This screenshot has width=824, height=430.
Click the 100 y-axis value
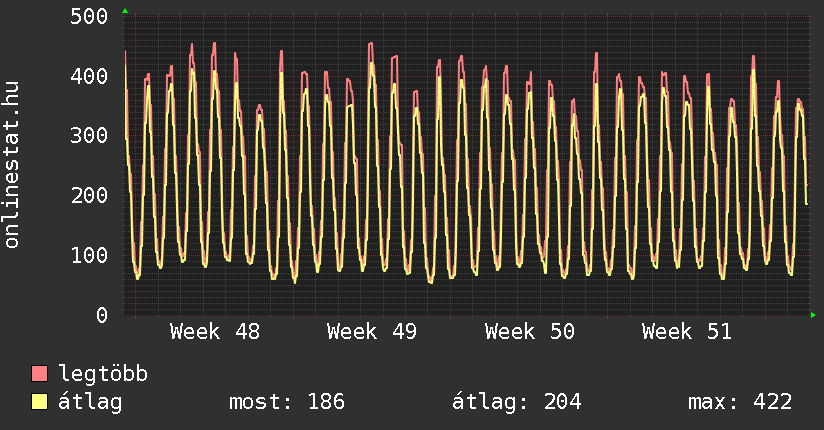click(x=91, y=255)
